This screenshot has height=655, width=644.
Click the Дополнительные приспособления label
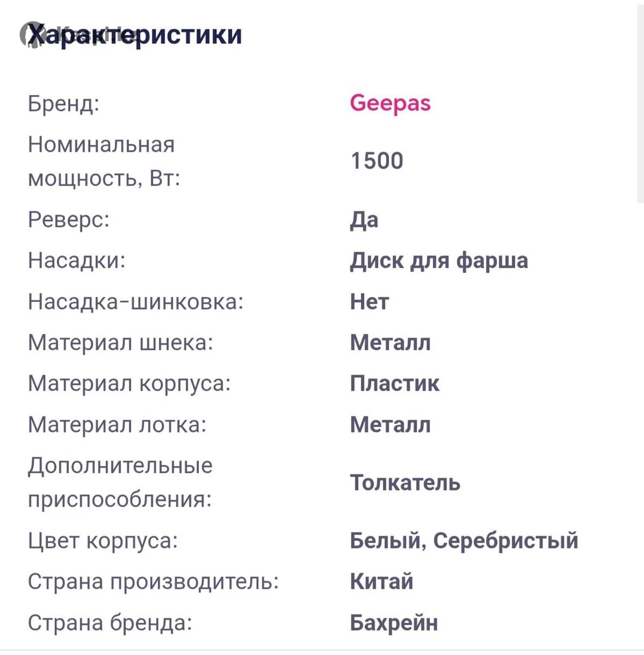[x=120, y=483]
